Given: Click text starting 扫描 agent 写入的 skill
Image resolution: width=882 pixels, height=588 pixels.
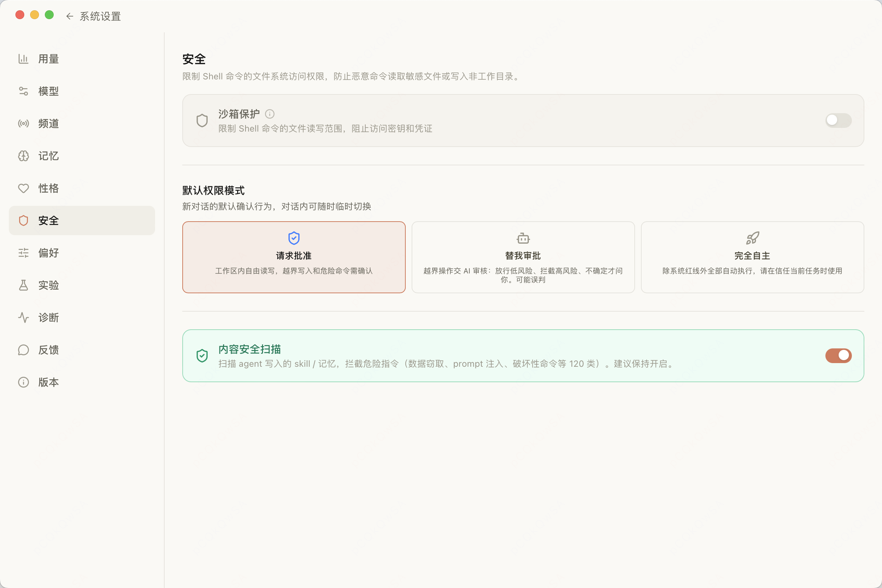Looking at the screenshot, I should 447,364.
